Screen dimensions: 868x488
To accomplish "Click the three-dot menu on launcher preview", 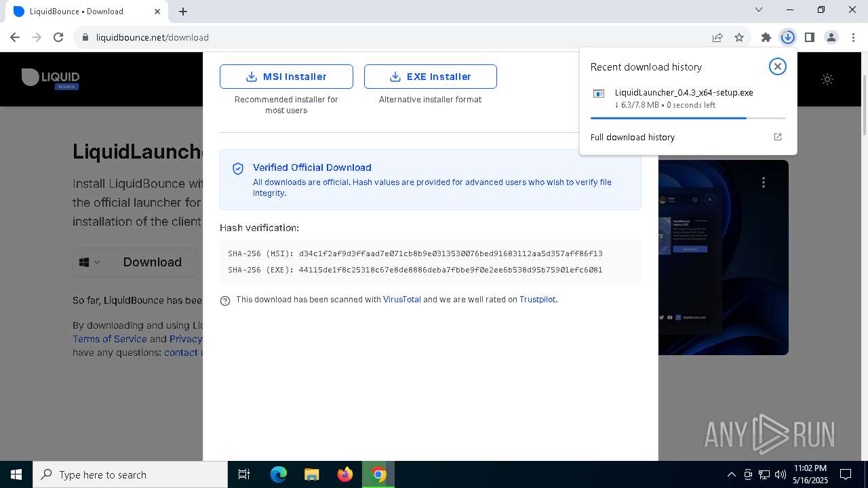I will (x=764, y=182).
